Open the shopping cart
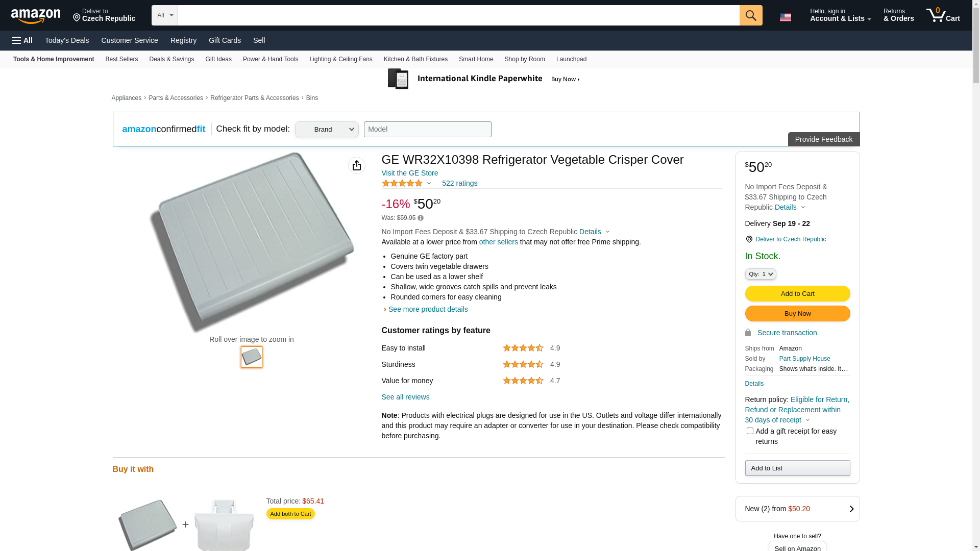980x551 pixels. pos(943,15)
